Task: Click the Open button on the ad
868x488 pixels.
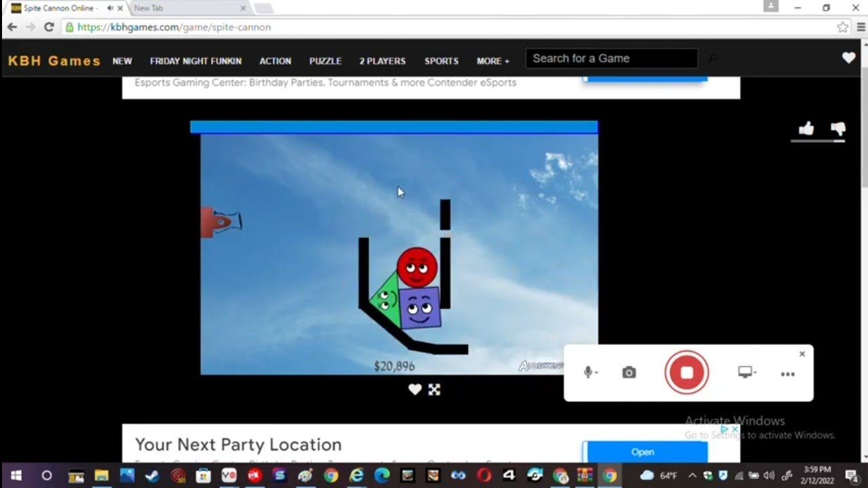Action: (643, 452)
